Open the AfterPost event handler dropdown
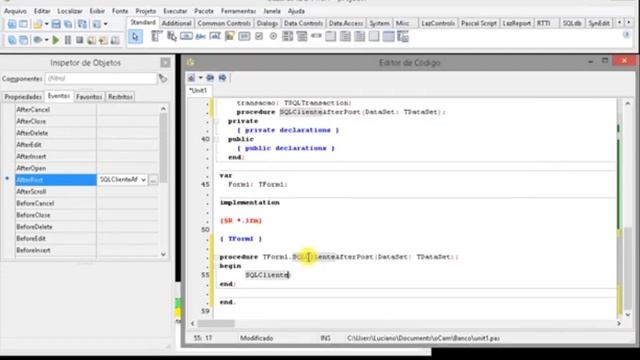Image resolution: width=640 pixels, height=360 pixels. click(x=143, y=180)
